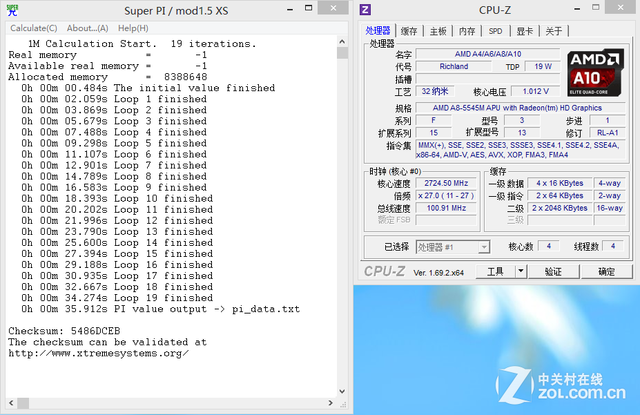Screen dimensions: 640x415
Task: Click Super PI vertical scrollbar down arrow
Action: click(342, 391)
